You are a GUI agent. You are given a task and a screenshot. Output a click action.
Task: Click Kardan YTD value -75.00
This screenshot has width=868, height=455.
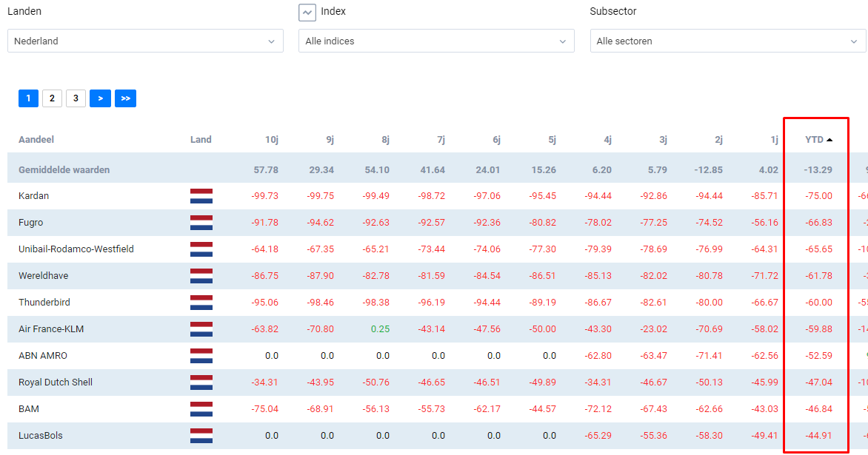tap(818, 196)
